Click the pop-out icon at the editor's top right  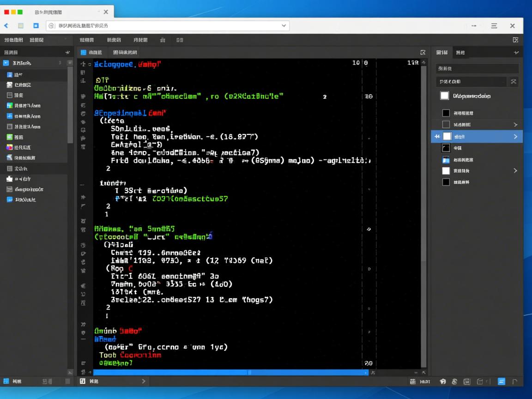point(423,53)
